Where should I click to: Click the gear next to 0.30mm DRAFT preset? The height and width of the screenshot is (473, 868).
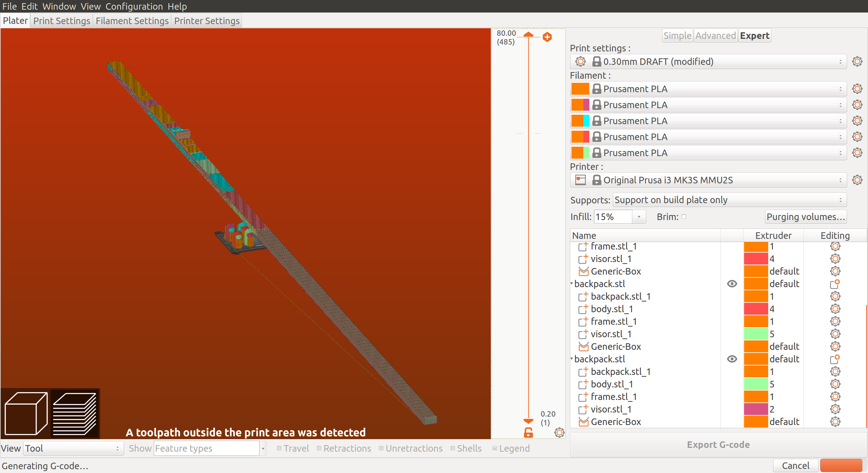[857, 61]
